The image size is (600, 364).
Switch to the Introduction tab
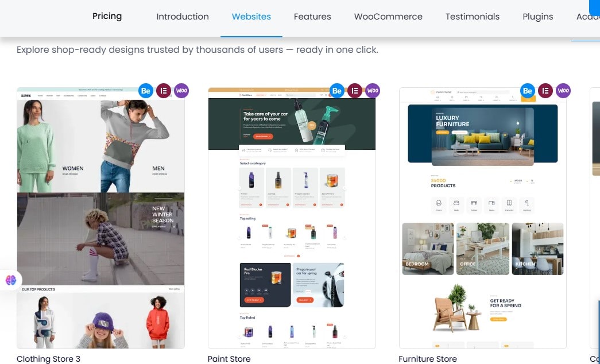coord(183,17)
